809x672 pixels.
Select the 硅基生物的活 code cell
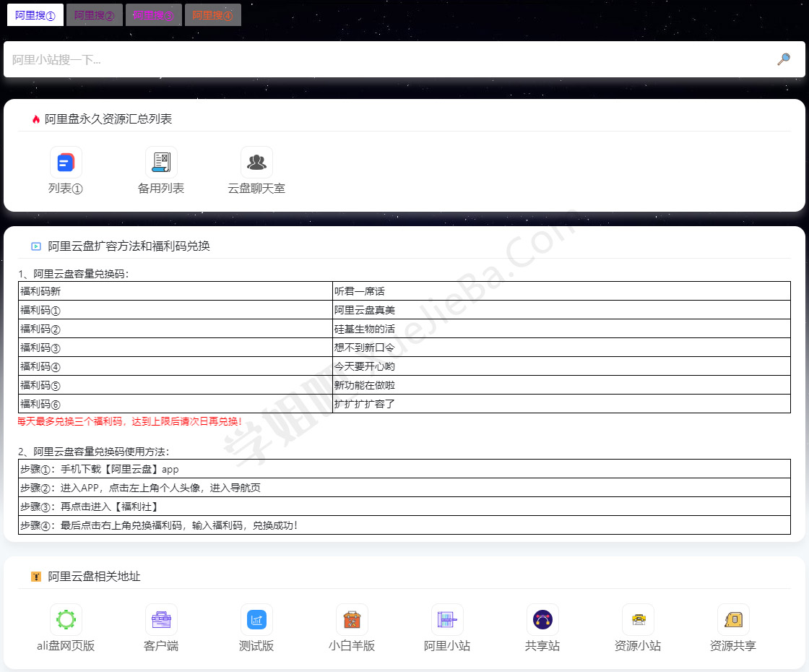pos(561,329)
